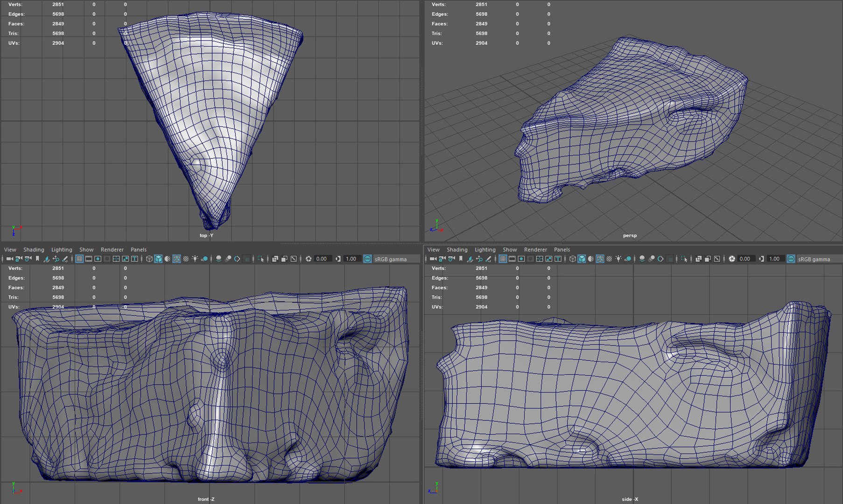Toggle Wireframe on Shaded in front panel
The height and width of the screenshot is (504, 843).
point(176,259)
